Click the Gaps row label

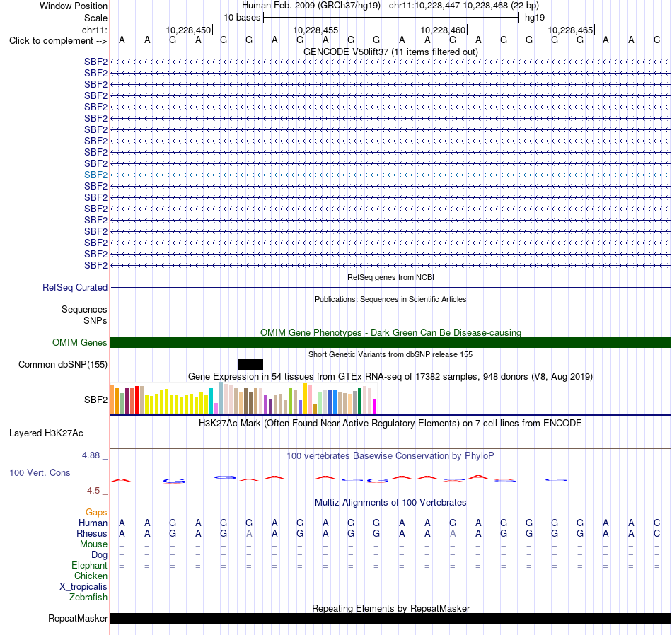[x=96, y=513]
